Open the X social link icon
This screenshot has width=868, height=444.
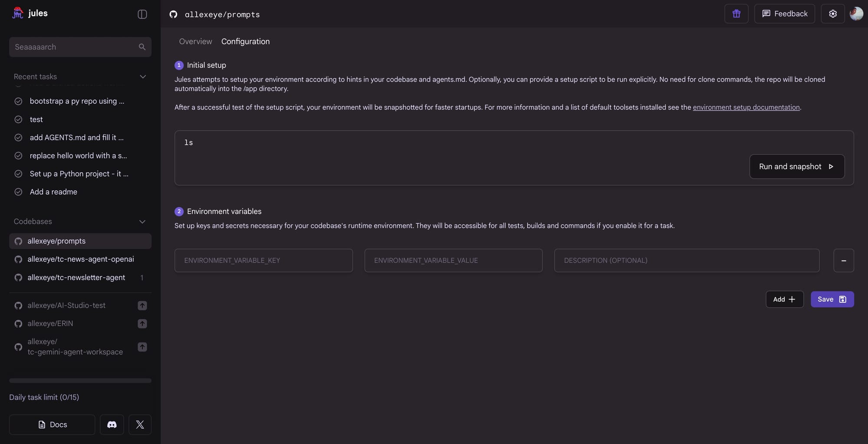140,424
